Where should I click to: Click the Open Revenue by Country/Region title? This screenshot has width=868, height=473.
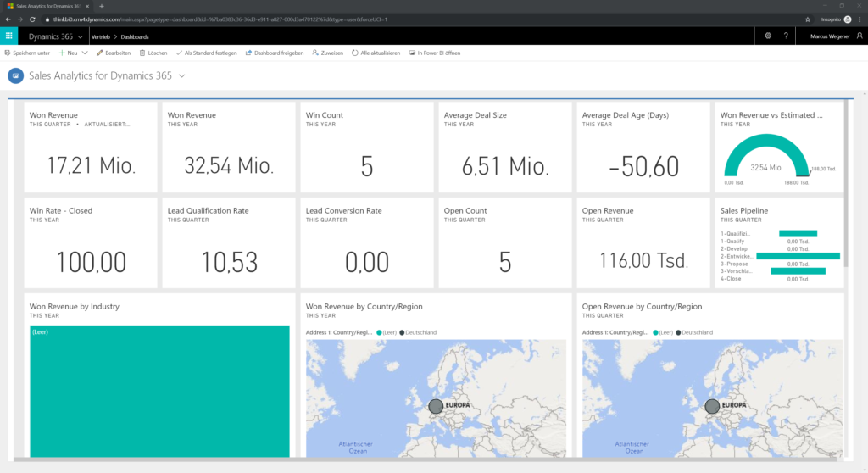coord(642,306)
